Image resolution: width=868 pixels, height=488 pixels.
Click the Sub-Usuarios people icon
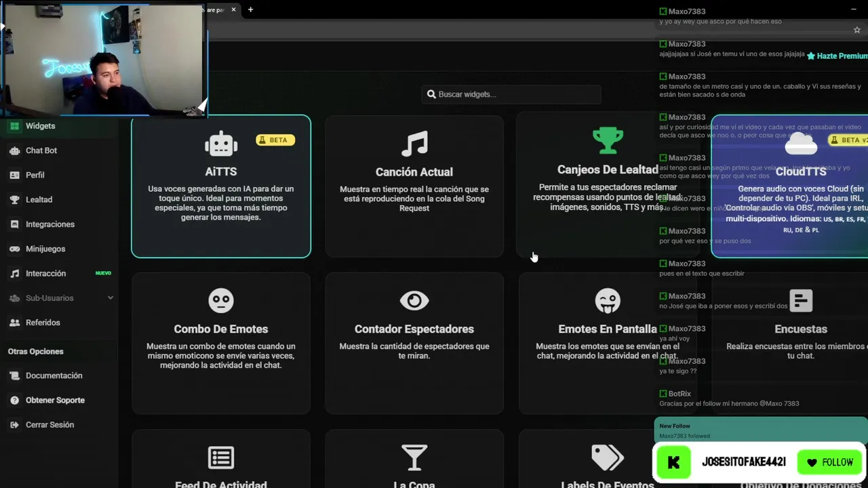[14, 298]
